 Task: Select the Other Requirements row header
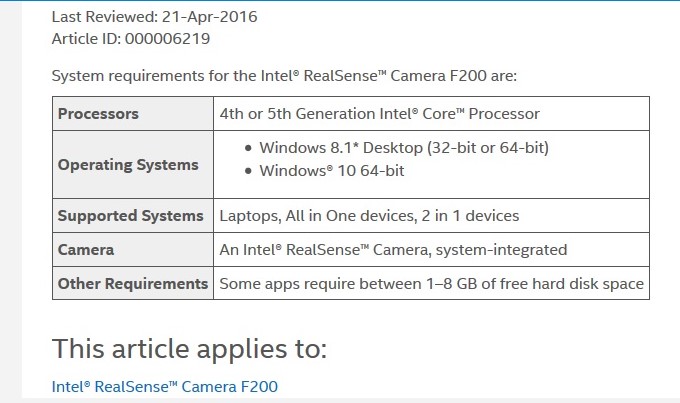coord(132,284)
